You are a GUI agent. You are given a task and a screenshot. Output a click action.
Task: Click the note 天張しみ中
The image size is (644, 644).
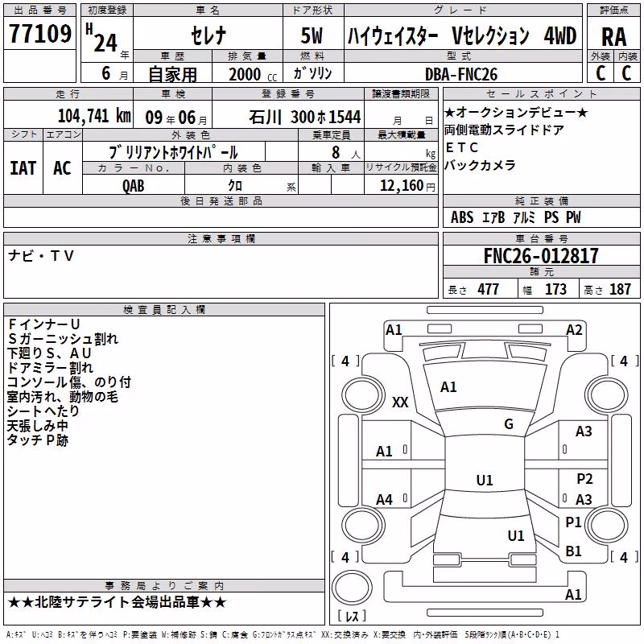[37, 426]
